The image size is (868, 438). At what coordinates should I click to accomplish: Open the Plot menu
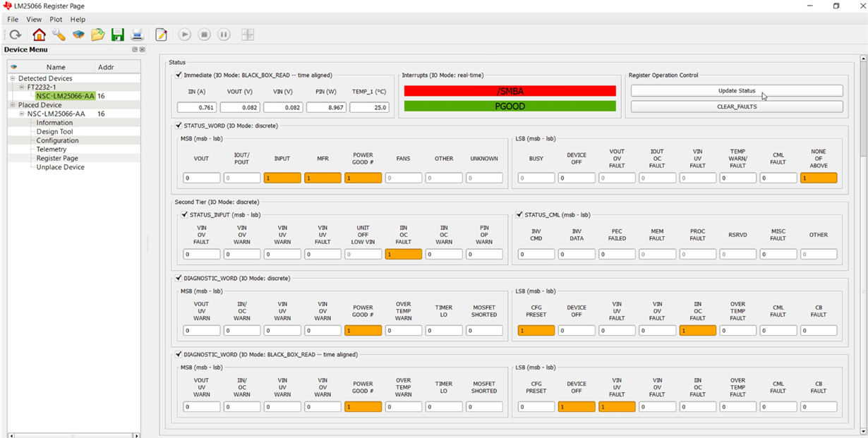tap(56, 19)
